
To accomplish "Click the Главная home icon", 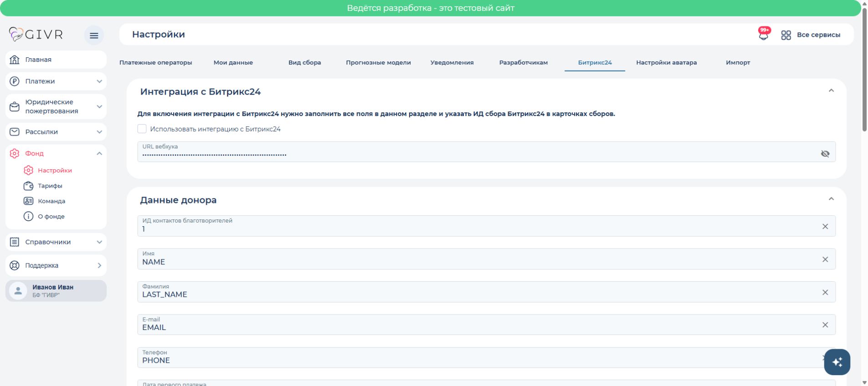I will [x=15, y=60].
